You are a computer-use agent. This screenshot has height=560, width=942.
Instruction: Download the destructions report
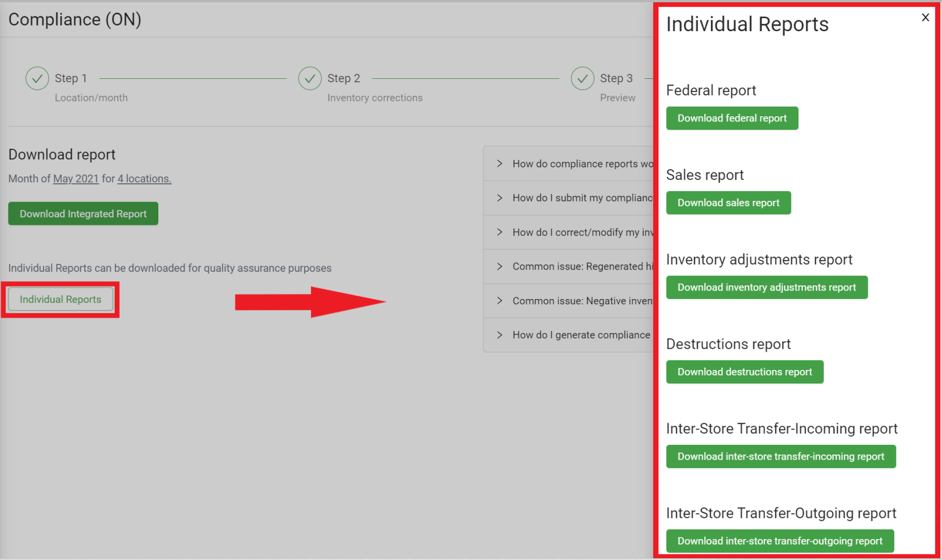tap(745, 372)
